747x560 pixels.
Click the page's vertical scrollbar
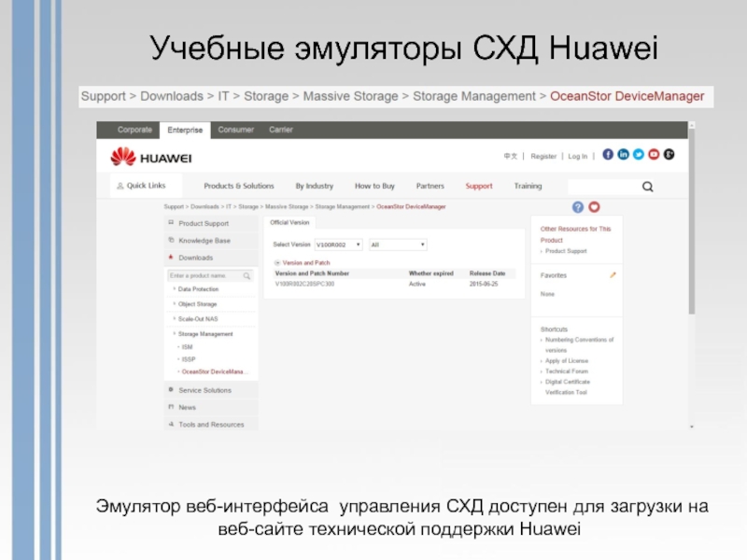point(691,233)
